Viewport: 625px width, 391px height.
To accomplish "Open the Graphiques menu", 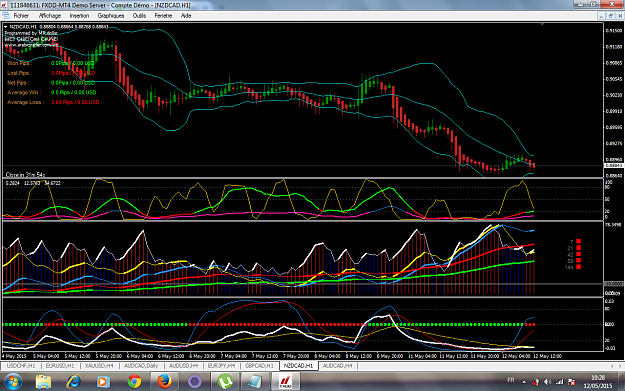I will tap(111, 16).
